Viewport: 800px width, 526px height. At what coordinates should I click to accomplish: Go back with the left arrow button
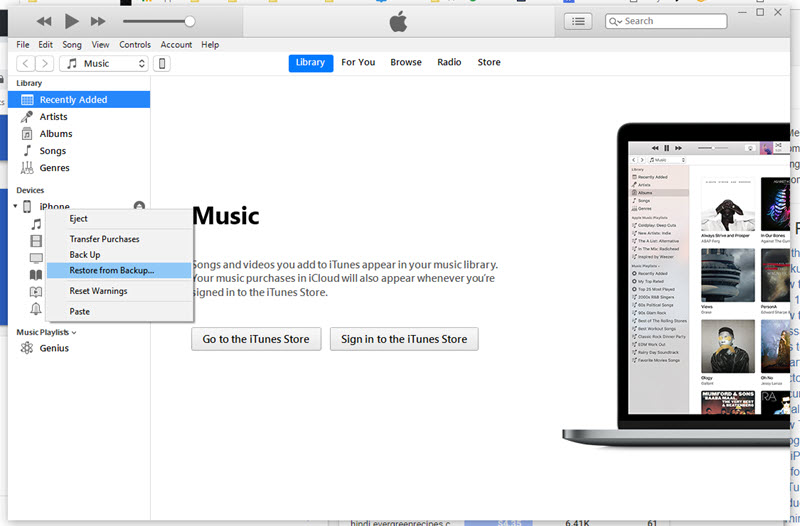(26, 64)
